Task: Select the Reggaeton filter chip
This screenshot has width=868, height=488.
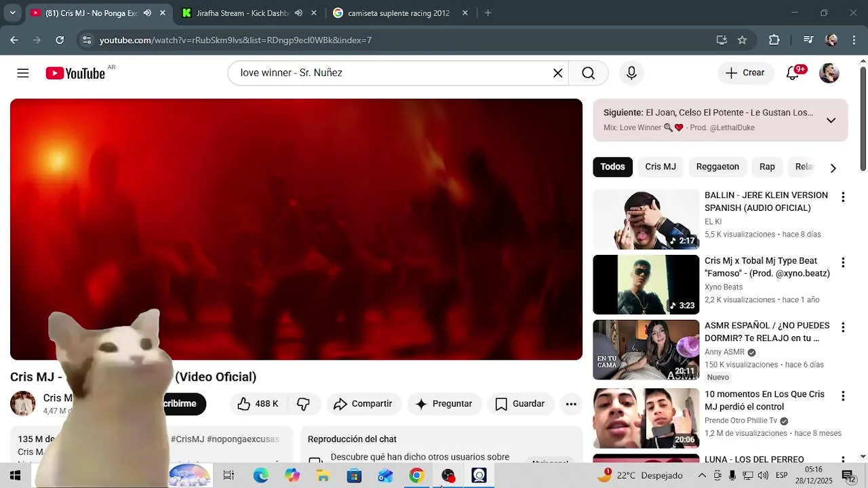Action: pyautogui.click(x=717, y=167)
